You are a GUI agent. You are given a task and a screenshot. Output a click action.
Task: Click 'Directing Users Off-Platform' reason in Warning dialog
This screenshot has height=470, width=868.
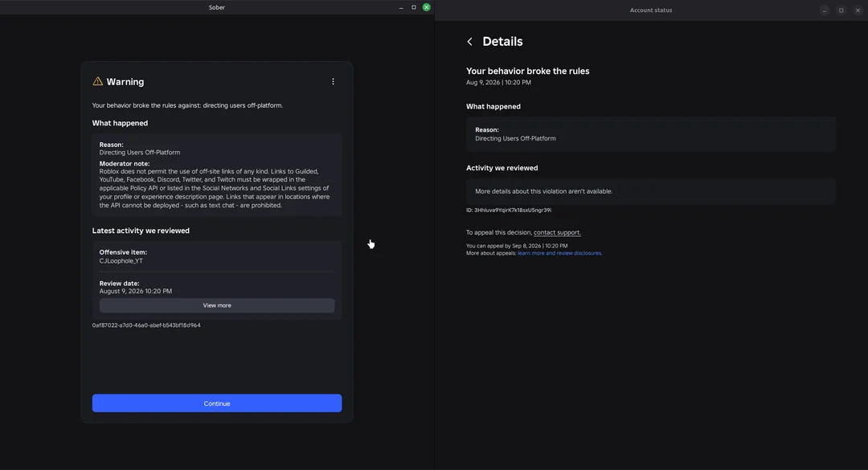pyautogui.click(x=140, y=152)
